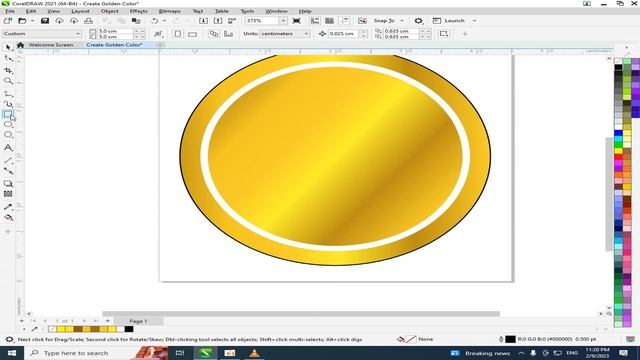
Task: Click the Undo arrow icon
Action: pyautogui.click(x=155, y=21)
